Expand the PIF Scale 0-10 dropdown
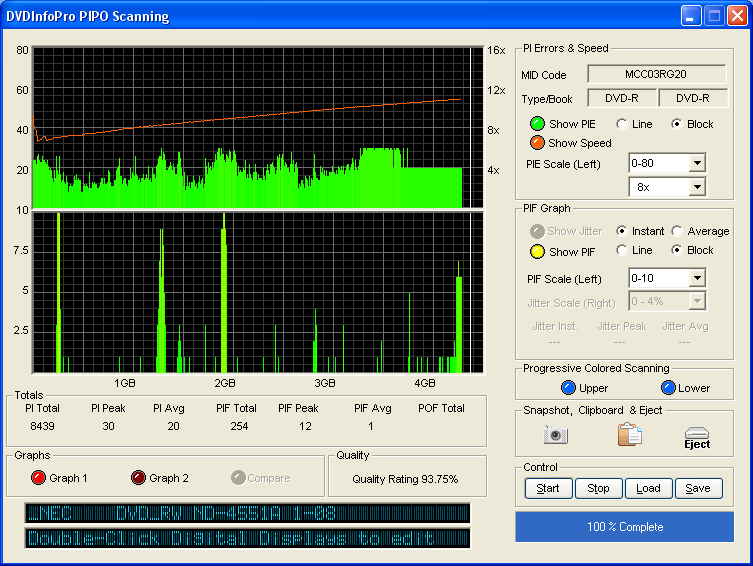The height and width of the screenshot is (566, 753). pos(697,278)
